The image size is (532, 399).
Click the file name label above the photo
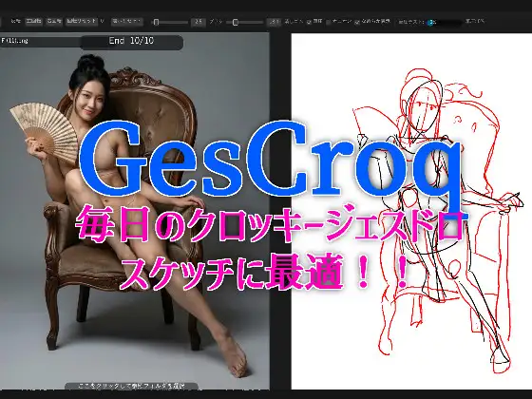14,41
